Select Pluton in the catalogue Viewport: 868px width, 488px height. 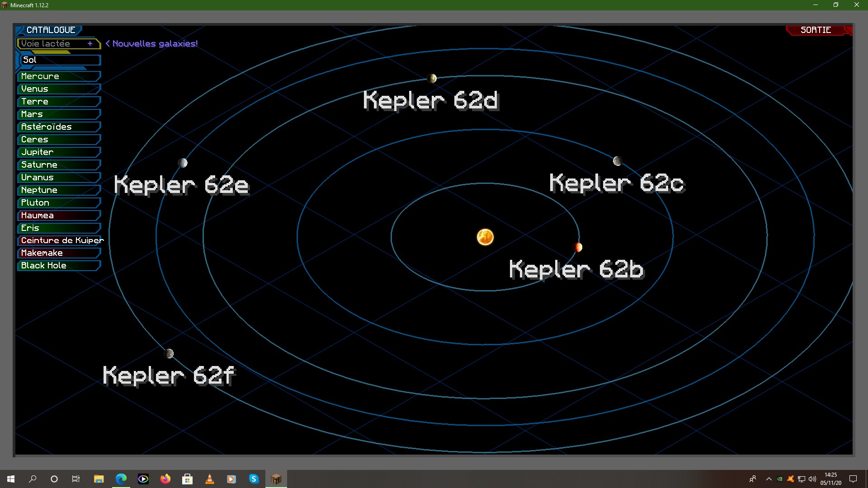tap(59, 202)
